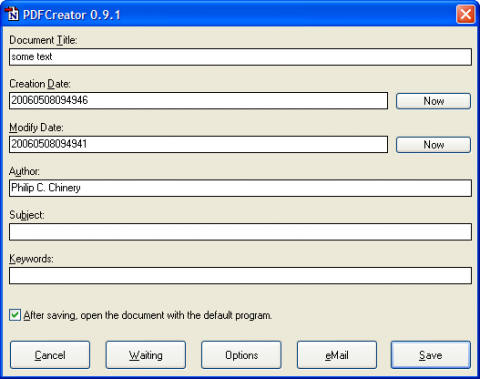Click the Waiting button
This screenshot has height=379, width=480.
pyautogui.click(x=146, y=355)
